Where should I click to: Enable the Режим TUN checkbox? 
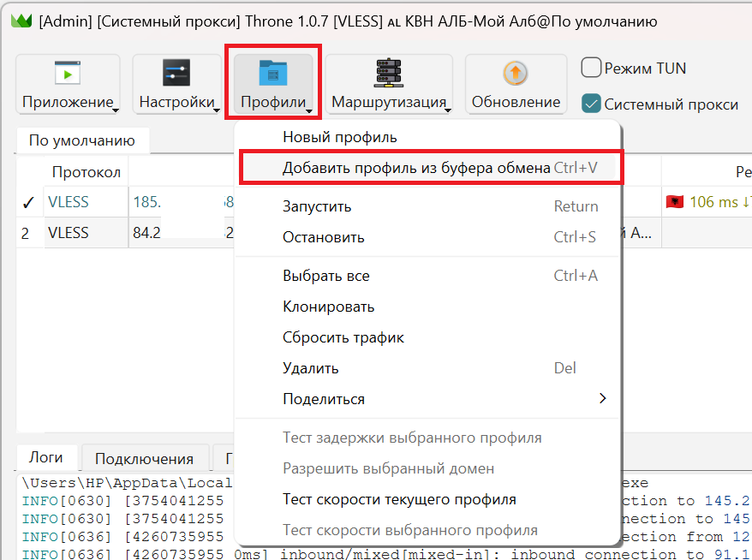[x=591, y=68]
